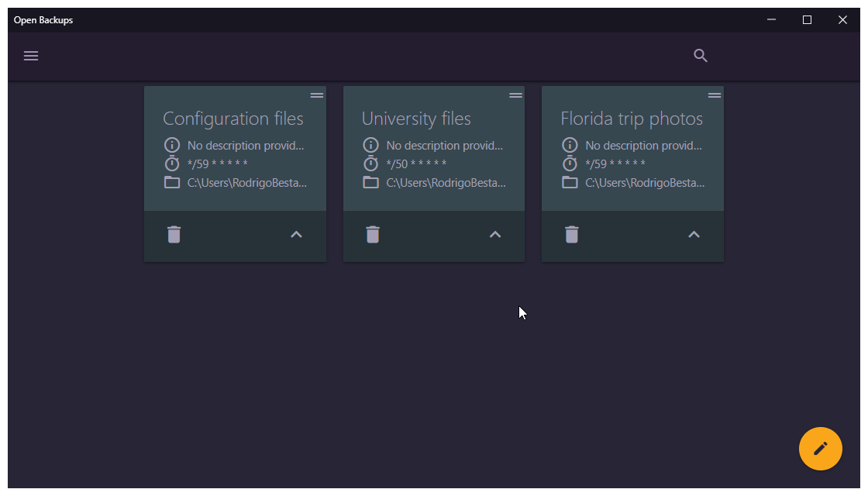868x496 pixels.
Task: Select the Florida trip photos title
Action: tap(632, 119)
